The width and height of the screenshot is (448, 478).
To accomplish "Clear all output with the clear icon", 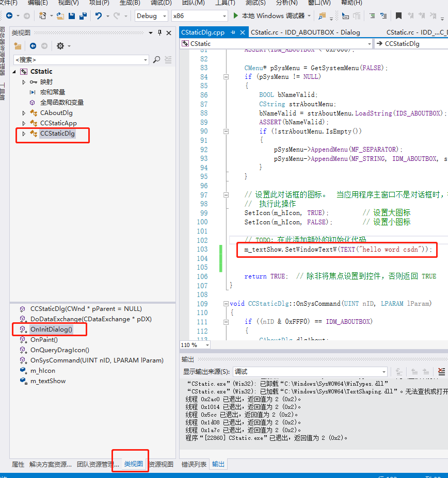I will 441,371.
